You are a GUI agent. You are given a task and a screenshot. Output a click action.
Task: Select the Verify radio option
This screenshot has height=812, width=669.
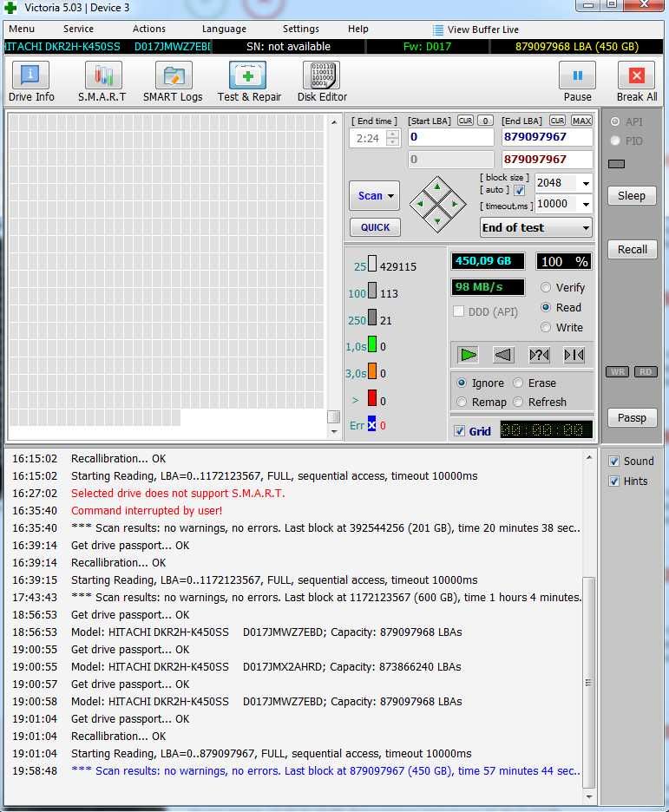point(545,287)
